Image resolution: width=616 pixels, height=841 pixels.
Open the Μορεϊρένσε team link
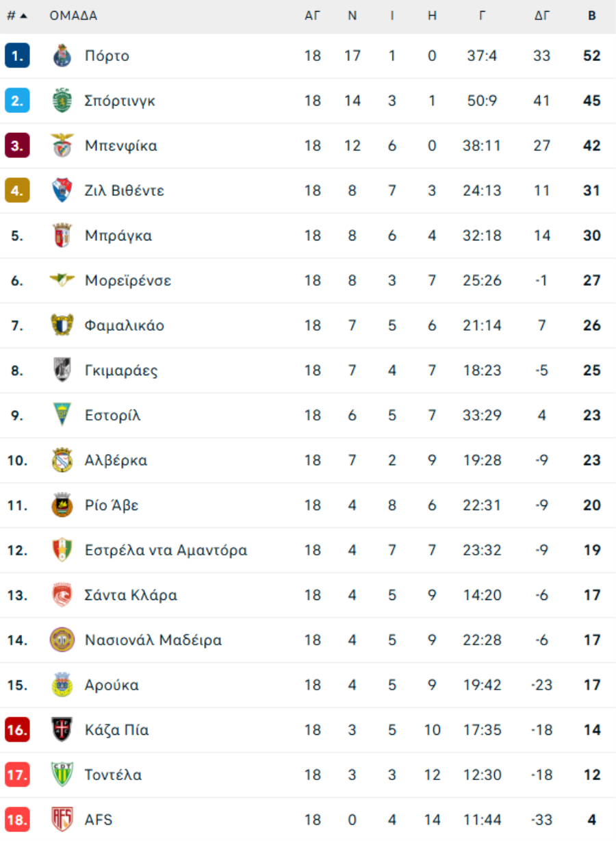point(128,280)
